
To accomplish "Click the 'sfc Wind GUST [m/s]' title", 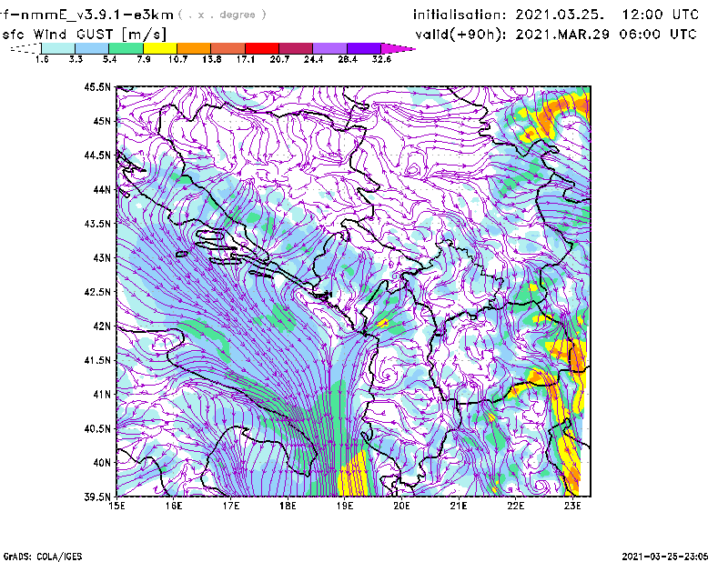I will coord(84,35).
